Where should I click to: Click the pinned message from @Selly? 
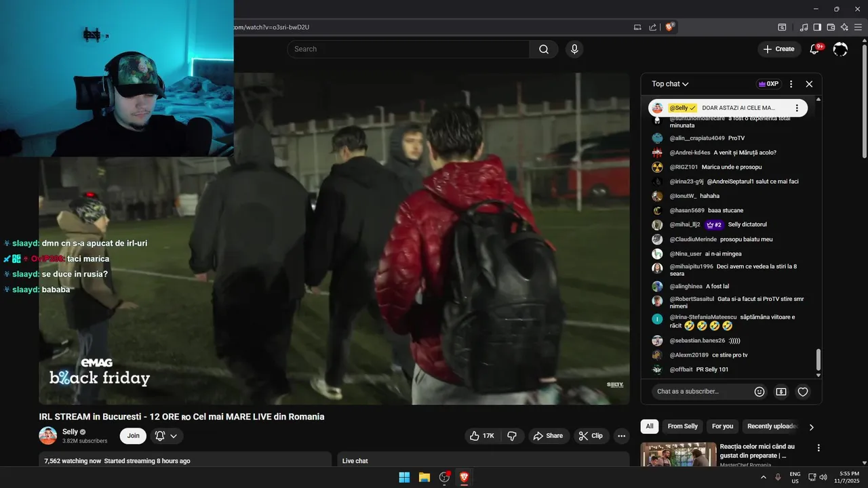(728, 108)
